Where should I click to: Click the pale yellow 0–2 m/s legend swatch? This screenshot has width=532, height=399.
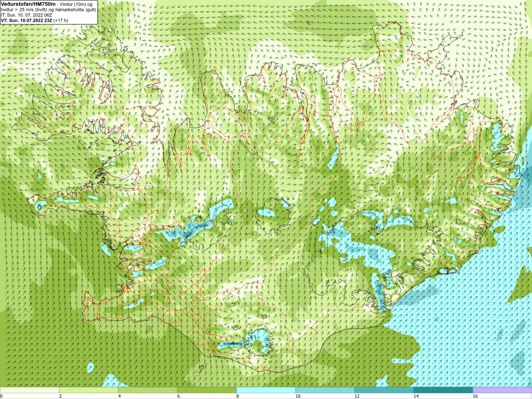click(x=30, y=390)
